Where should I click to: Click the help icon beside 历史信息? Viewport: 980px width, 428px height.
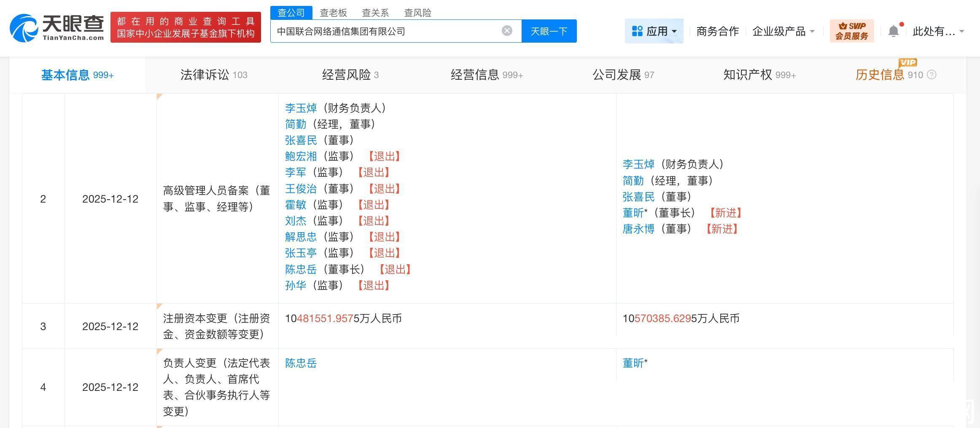coord(932,75)
